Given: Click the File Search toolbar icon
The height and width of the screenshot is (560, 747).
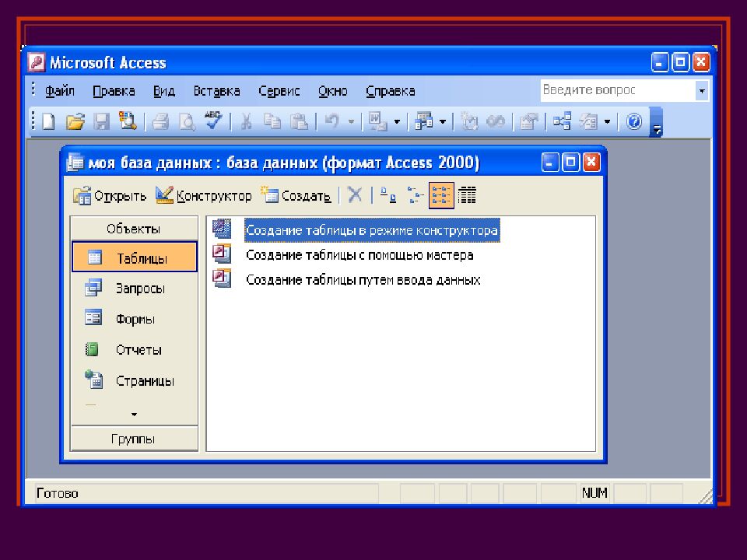Looking at the screenshot, I should [x=127, y=121].
